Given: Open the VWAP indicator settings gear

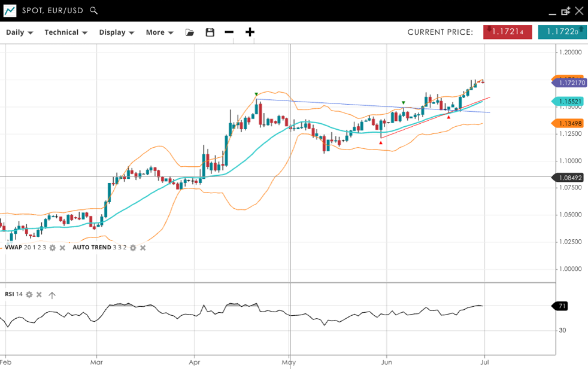Looking at the screenshot, I should (53, 248).
